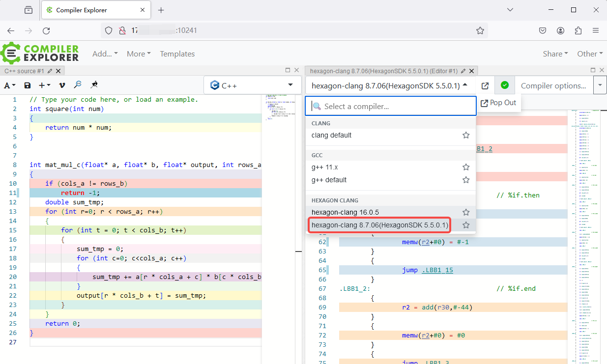Star the g++ 11.x compiler
This screenshot has height=364, width=607.
point(465,167)
